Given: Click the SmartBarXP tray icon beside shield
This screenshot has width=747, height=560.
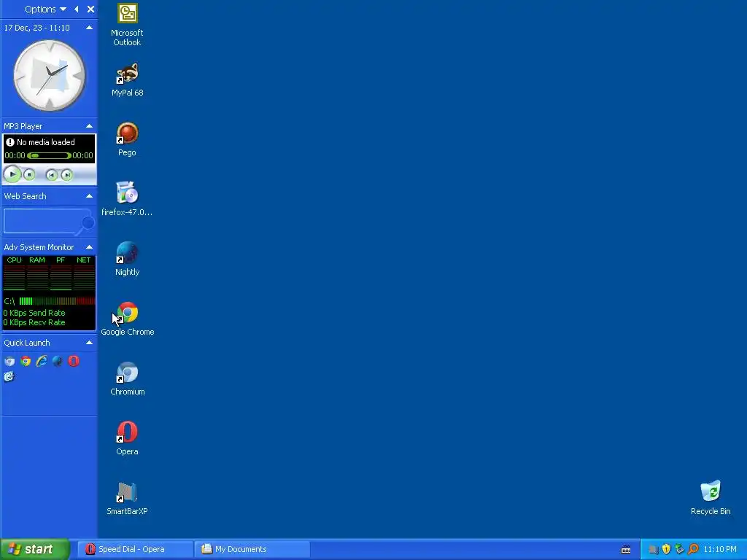Looking at the screenshot, I should click(x=653, y=550).
